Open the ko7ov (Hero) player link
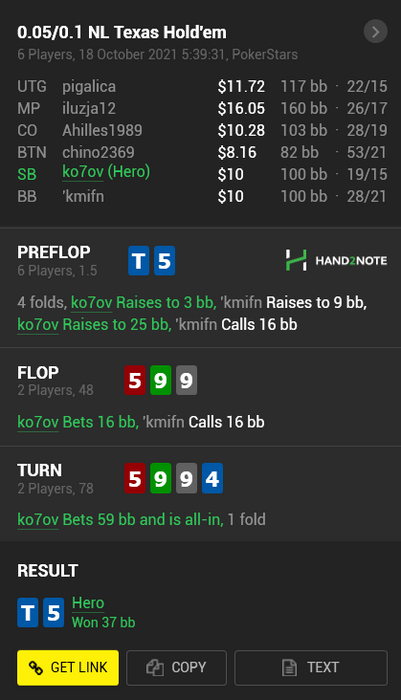 click(x=106, y=172)
